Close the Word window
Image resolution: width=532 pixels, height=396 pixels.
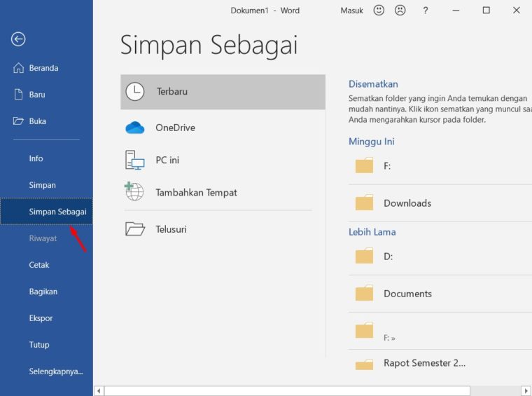point(517,11)
